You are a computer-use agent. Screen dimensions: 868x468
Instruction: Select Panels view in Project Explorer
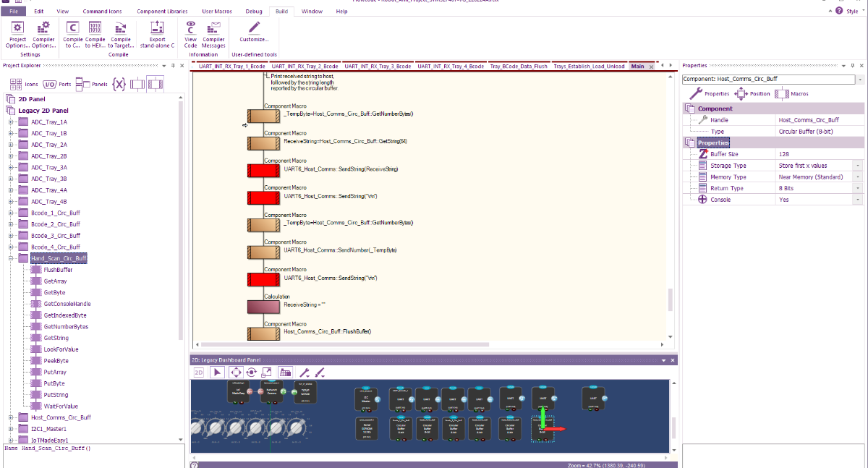[92, 85]
